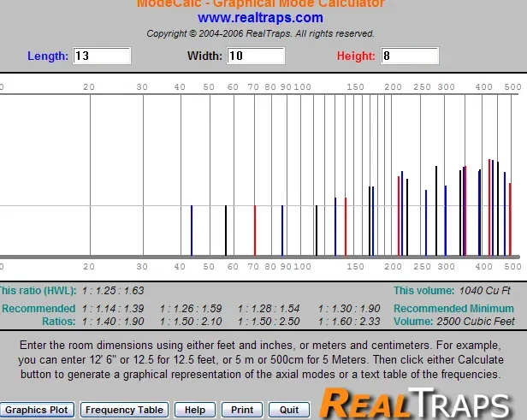Viewport: 527px width, 420px height.
Task: Select the recommended ratio 1 : 1.30 : 1.90
Action: 349,309
